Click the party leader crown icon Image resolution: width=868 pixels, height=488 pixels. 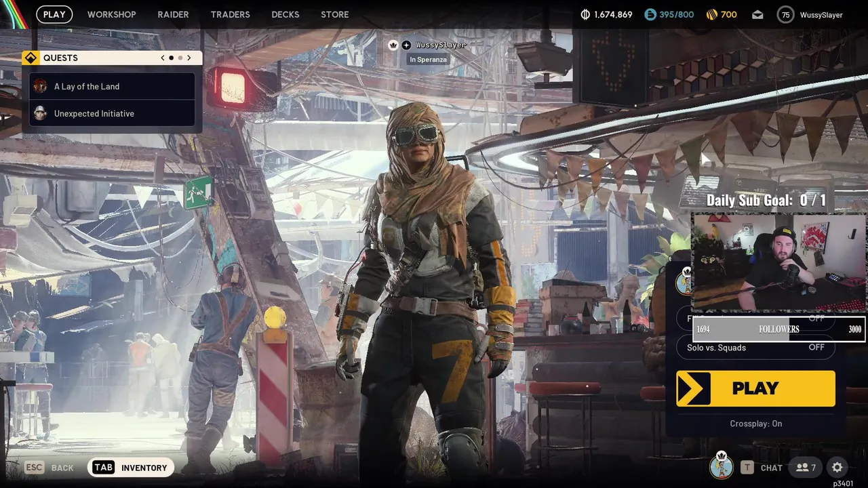393,45
